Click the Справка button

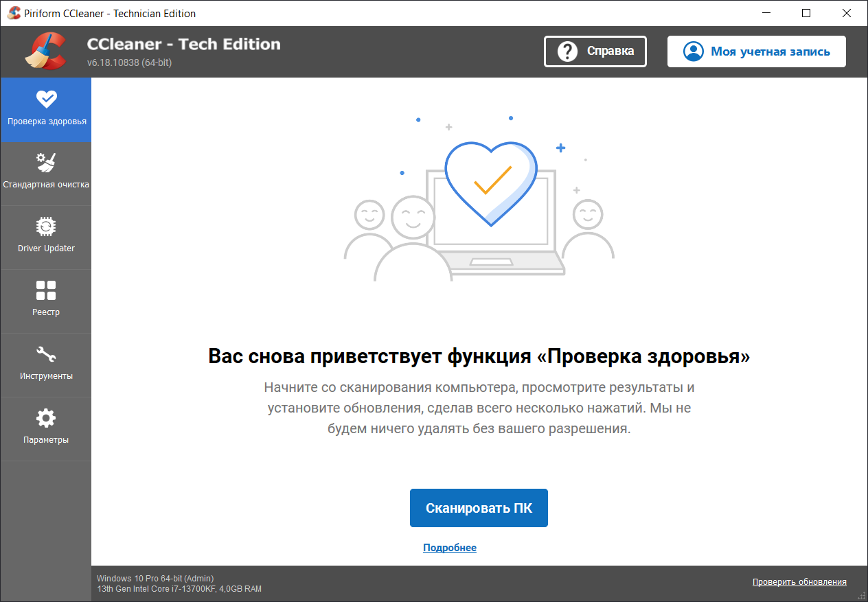click(595, 51)
